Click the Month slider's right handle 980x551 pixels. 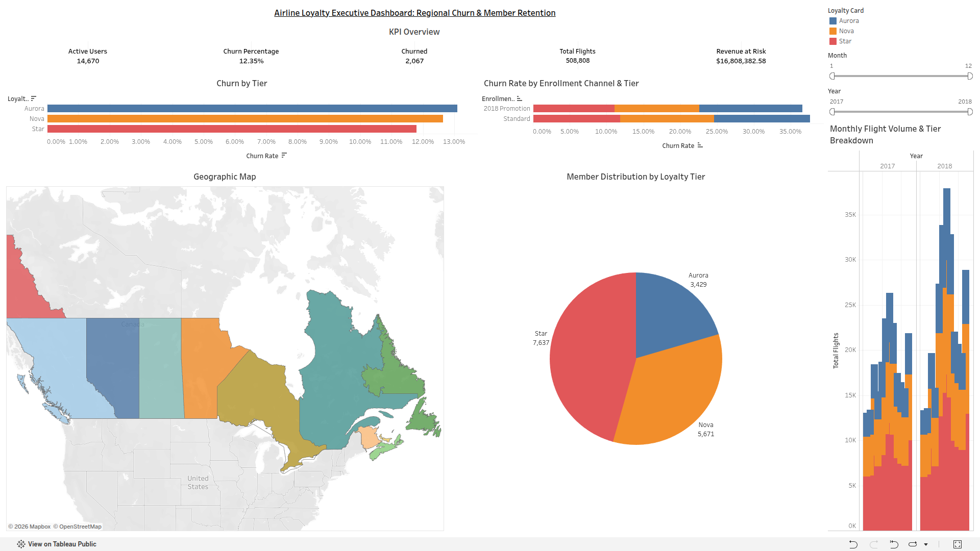tap(970, 76)
